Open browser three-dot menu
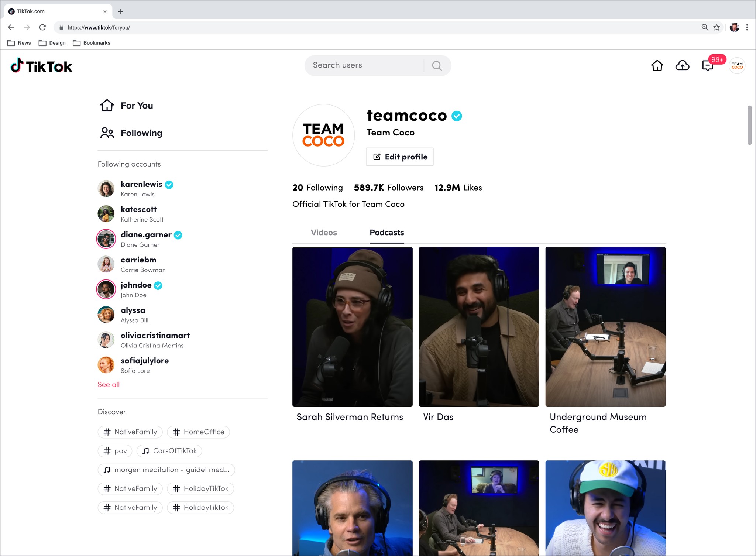756x556 pixels. pyautogui.click(x=747, y=27)
